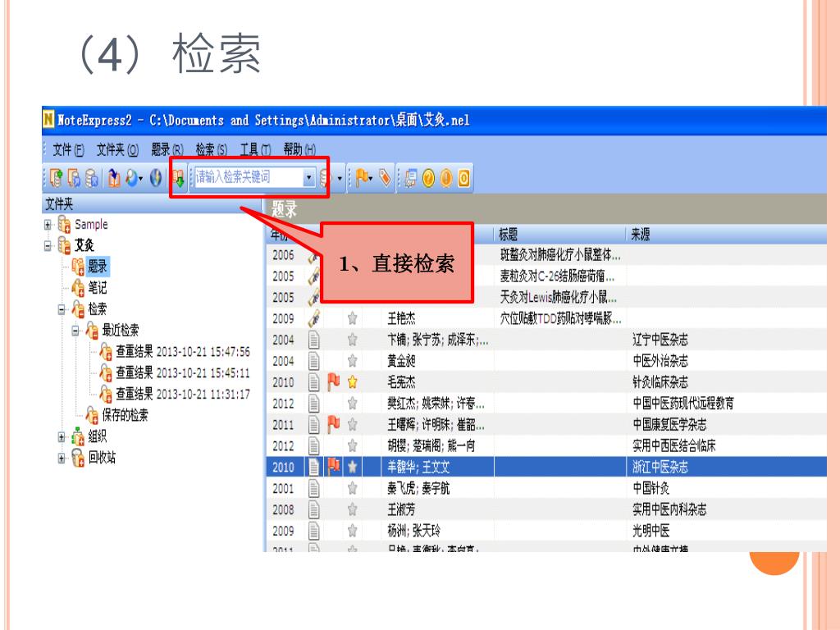Click the flag on selected 羊馥华 row
Viewport: 840px width, 630px height.
click(333, 467)
